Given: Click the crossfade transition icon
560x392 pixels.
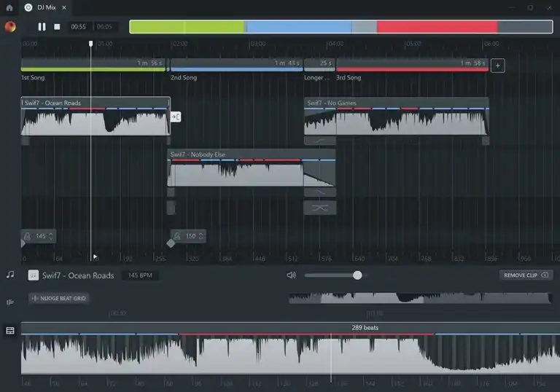Looking at the screenshot, I should 319,208.
